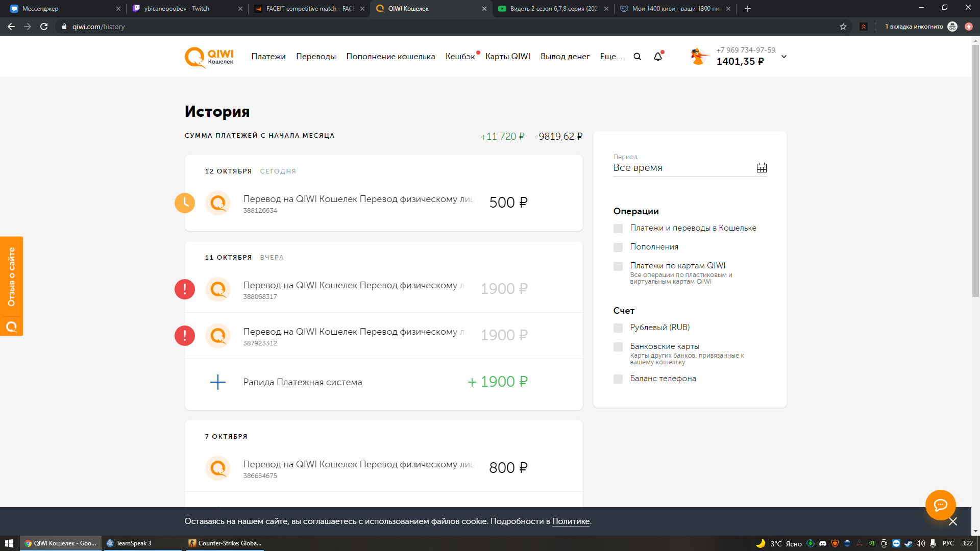Click the weather widget showing 3°C Ясно
The width and height of the screenshot is (980, 551).
pyautogui.click(x=779, y=543)
